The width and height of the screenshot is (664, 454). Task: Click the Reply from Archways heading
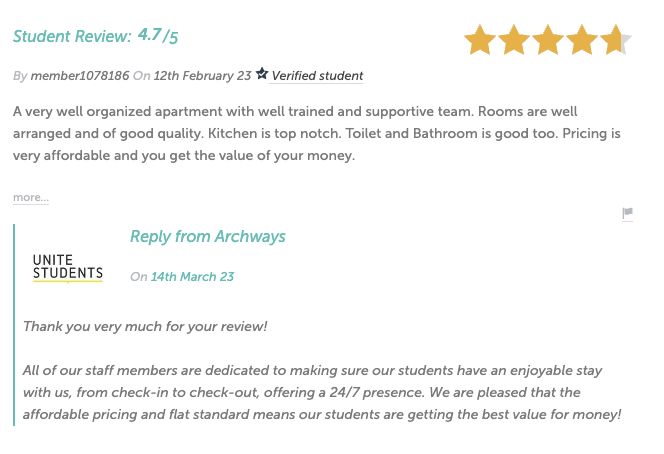[208, 237]
